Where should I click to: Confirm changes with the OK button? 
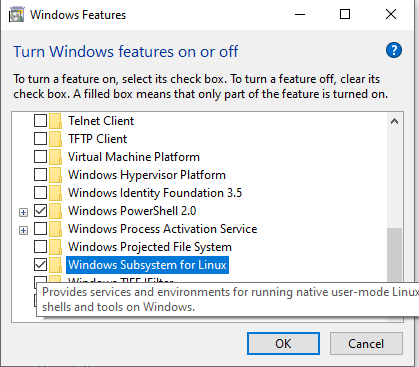(x=283, y=343)
